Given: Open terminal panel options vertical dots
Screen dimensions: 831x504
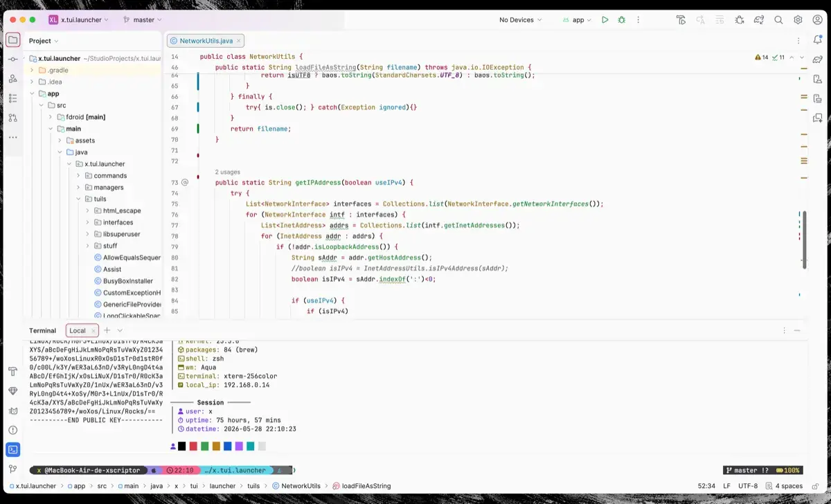Looking at the screenshot, I should 784,330.
